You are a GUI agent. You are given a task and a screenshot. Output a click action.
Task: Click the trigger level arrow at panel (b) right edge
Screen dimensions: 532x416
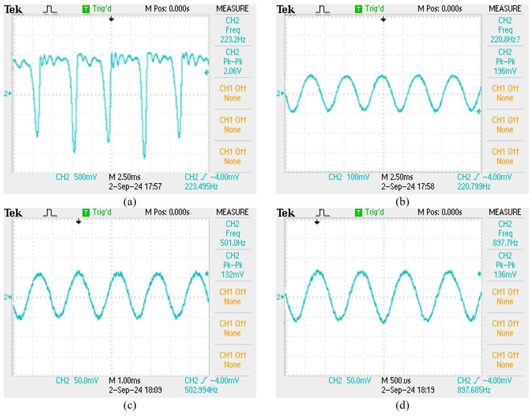pyautogui.click(x=479, y=111)
